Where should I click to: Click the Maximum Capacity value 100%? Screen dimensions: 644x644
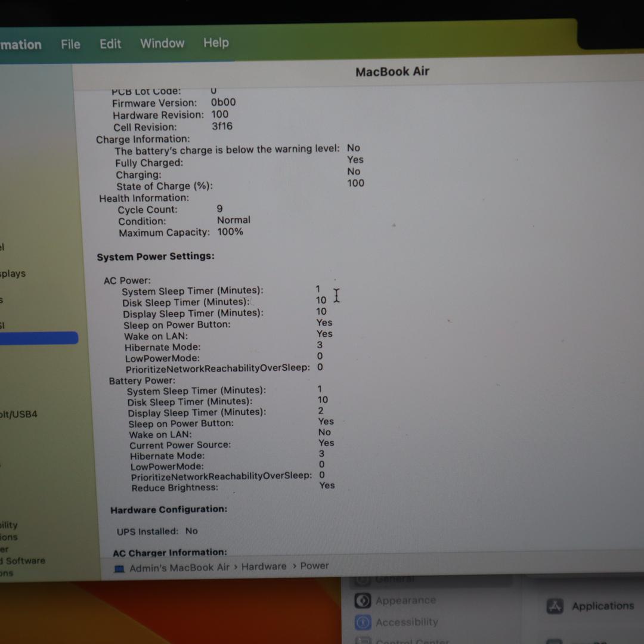point(230,231)
